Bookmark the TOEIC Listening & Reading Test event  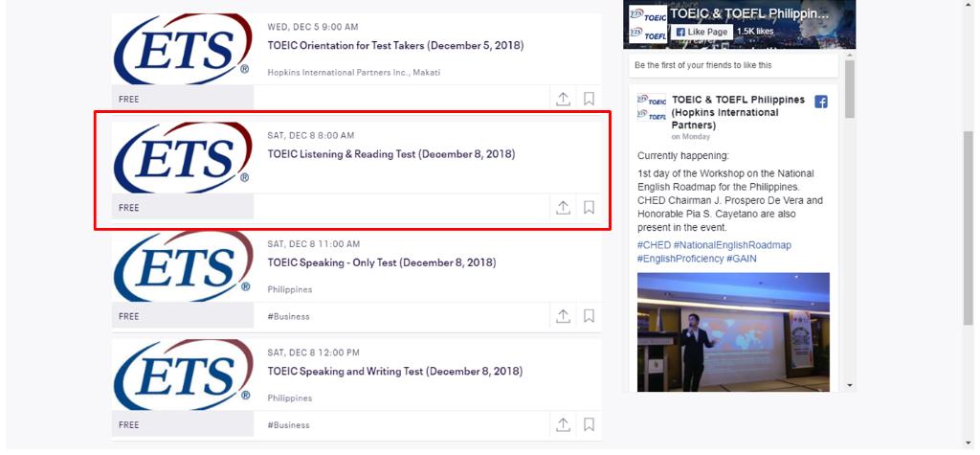(589, 207)
